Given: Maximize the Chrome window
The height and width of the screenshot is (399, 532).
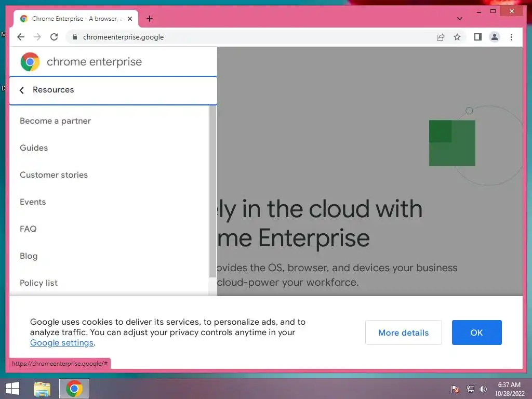Looking at the screenshot, I should click(x=493, y=11).
